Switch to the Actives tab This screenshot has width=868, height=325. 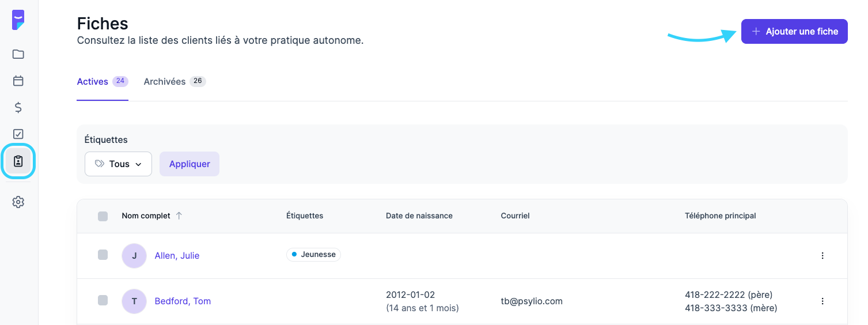click(x=93, y=82)
